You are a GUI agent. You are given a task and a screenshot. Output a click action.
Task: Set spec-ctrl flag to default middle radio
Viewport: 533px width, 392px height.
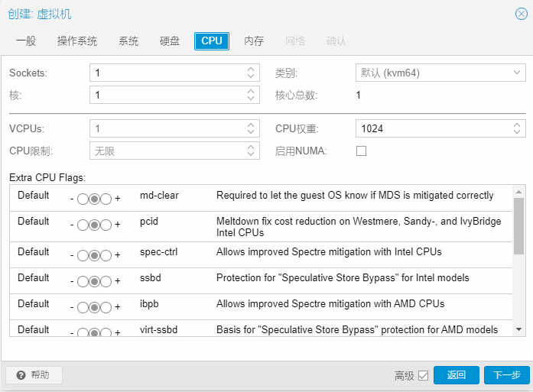coord(95,255)
